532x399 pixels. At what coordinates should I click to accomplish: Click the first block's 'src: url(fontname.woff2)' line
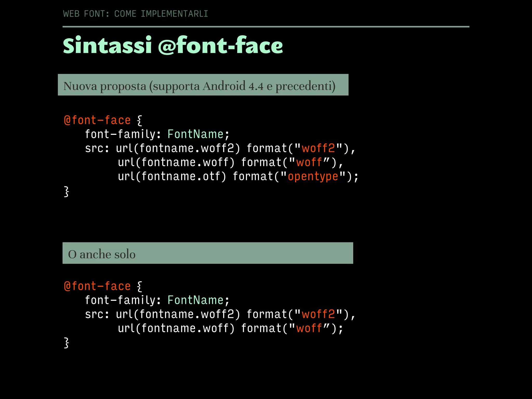tap(220, 148)
